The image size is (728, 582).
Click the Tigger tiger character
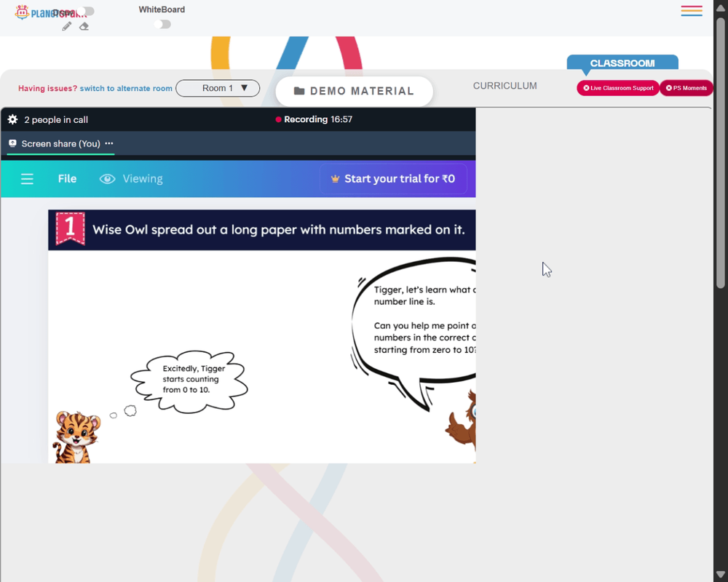click(76, 436)
